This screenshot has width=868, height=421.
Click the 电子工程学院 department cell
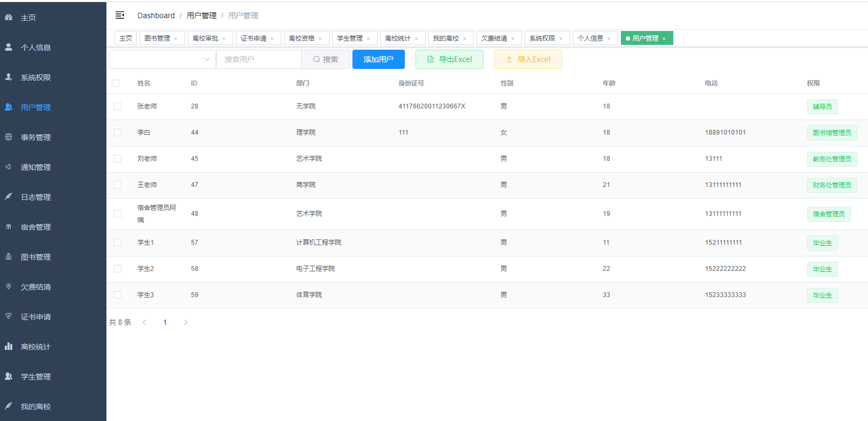coord(316,269)
